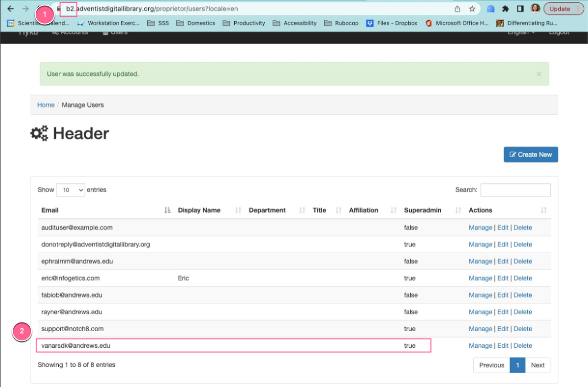
Task: Open the Workstation Exerc... bookmark
Action: pyautogui.click(x=108, y=23)
